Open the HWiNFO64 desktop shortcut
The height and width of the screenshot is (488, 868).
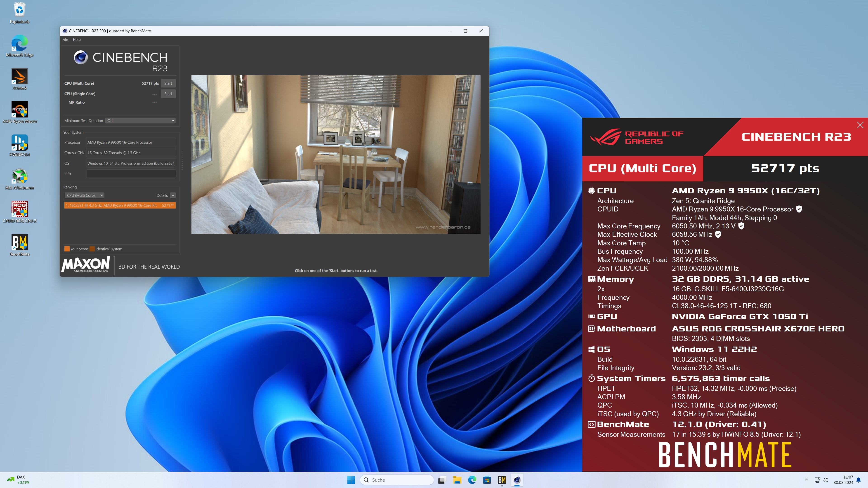(x=19, y=143)
